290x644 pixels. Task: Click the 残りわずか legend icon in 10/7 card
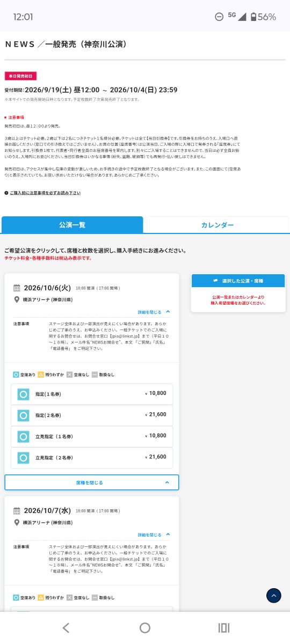41,598
